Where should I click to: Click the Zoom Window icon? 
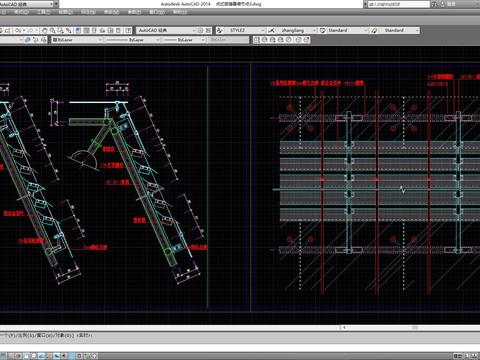point(61,30)
